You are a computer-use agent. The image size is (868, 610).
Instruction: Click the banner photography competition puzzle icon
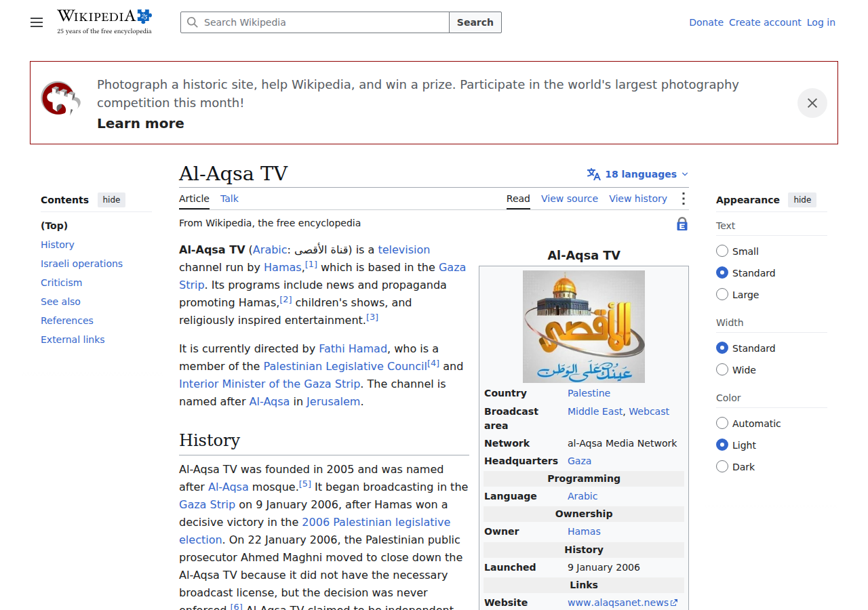coord(61,99)
